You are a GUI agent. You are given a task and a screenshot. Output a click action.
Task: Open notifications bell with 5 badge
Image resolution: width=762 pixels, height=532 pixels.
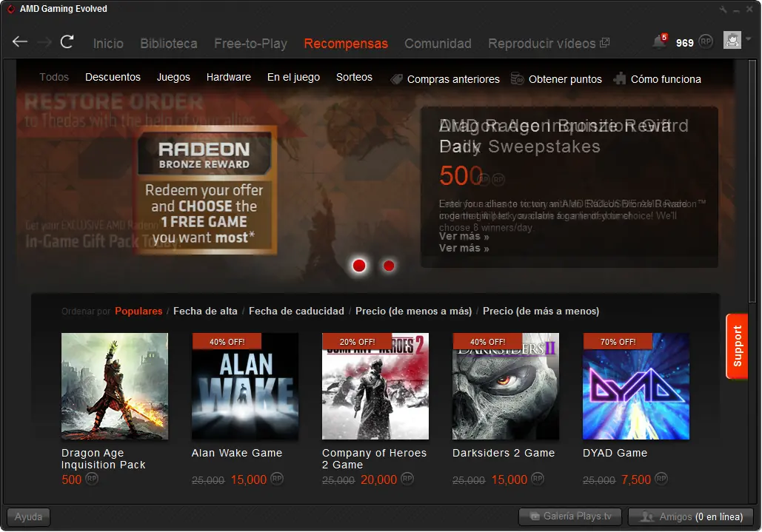[x=660, y=41]
